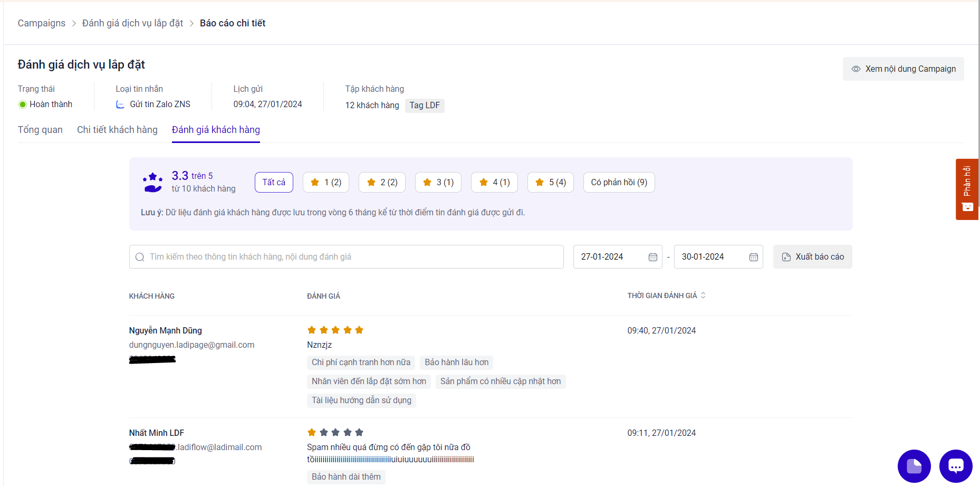Show only reviews with Có phản hồi
This screenshot has width=980, height=486.
(619, 183)
